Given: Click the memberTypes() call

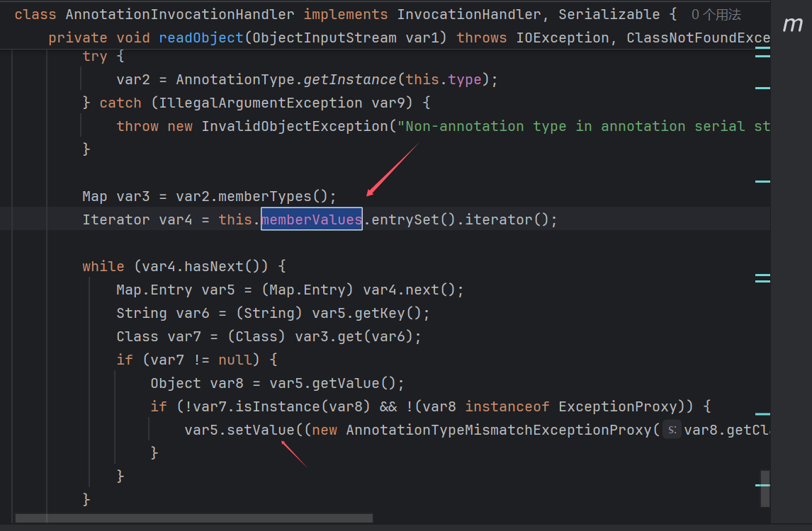Looking at the screenshot, I should [273, 196].
